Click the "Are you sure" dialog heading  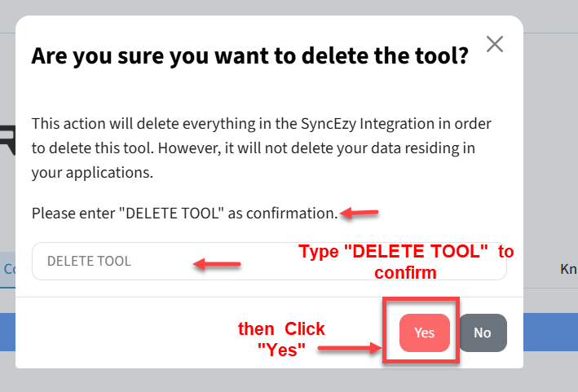(x=249, y=56)
